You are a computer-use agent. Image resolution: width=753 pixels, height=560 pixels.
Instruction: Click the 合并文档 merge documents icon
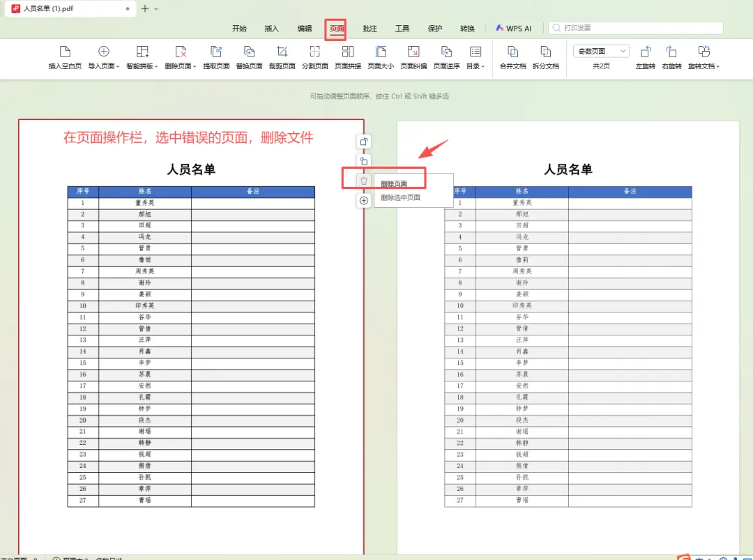(513, 52)
